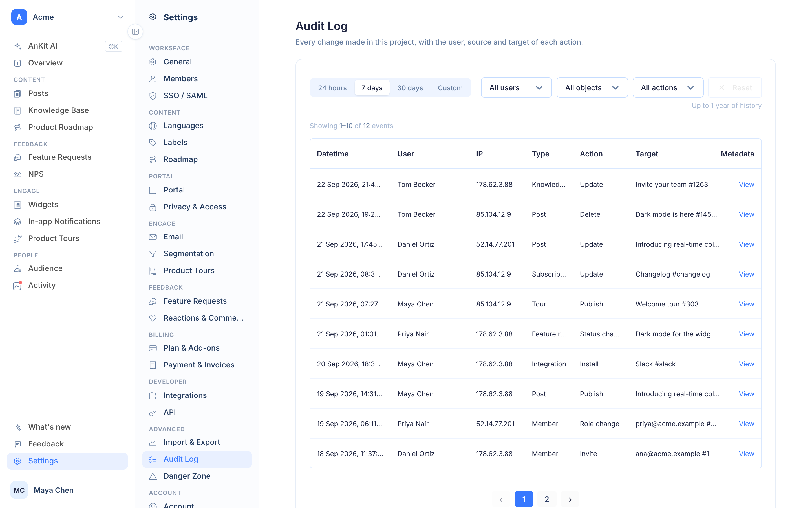Click current page 1 button
This screenshot has height=508, width=812.
coord(524,499)
